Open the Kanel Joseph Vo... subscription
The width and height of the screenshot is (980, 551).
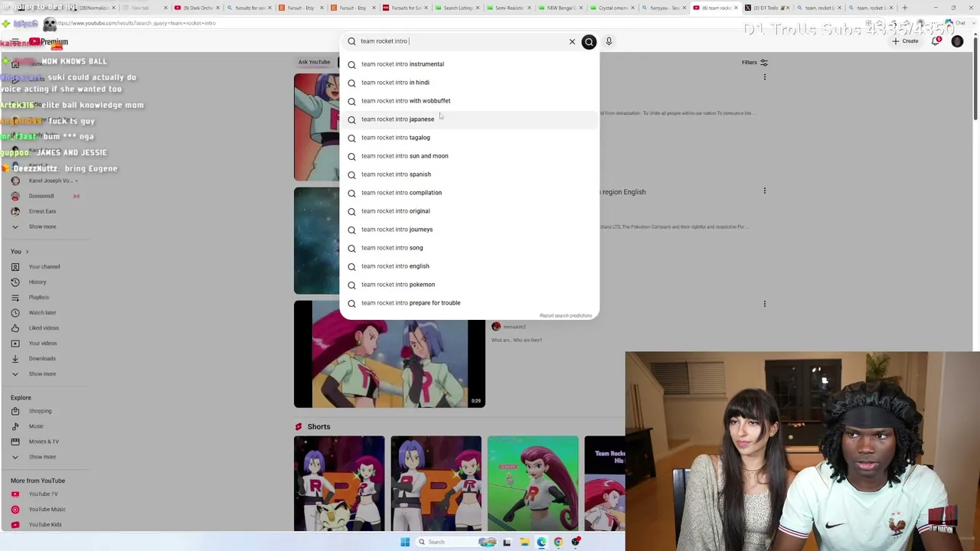tap(46, 181)
